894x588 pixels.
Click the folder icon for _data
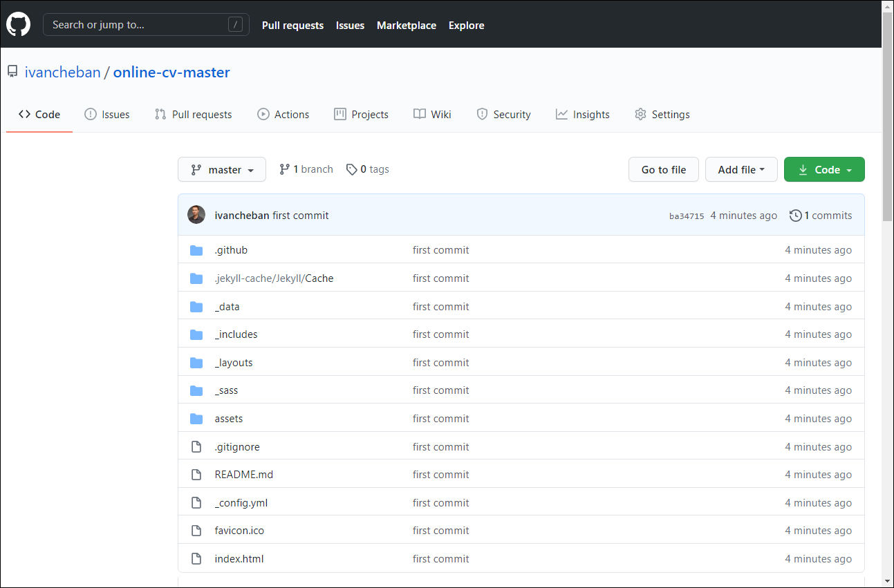pyautogui.click(x=196, y=307)
